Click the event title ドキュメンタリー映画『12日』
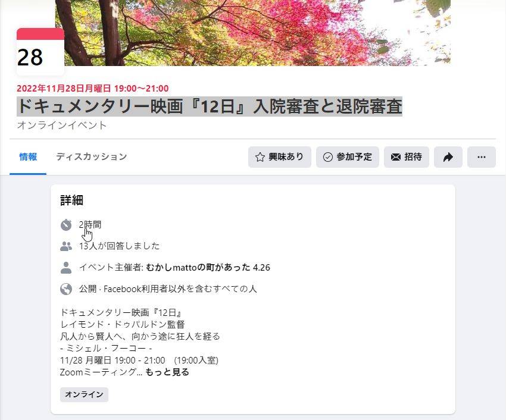Image resolution: width=506 pixels, height=420 pixels. point(210,106)
